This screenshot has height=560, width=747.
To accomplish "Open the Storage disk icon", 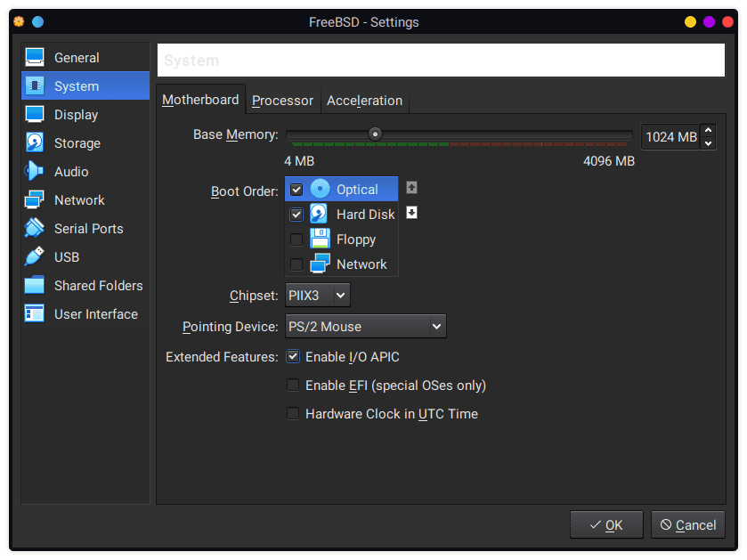I will pos(35,142).
